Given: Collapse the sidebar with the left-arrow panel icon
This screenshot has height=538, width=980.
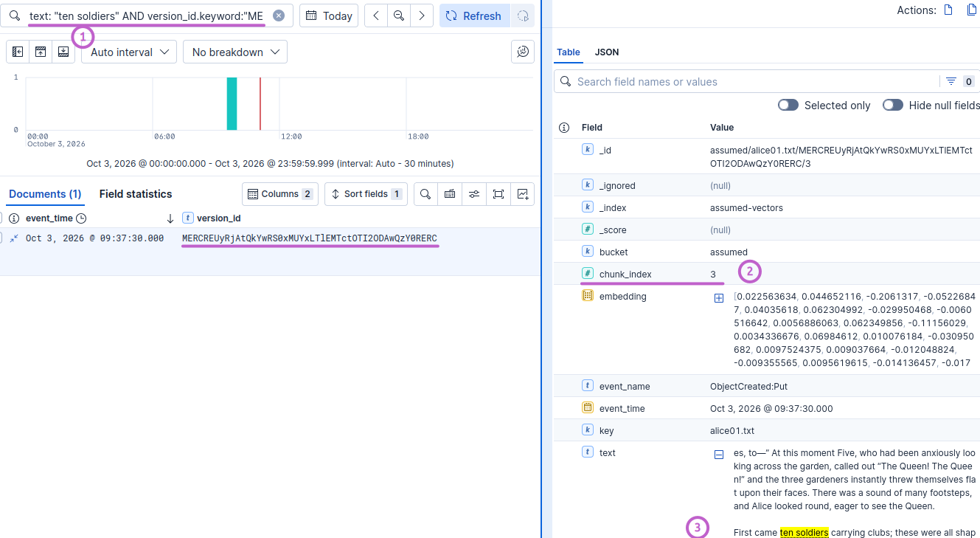Looking at the screenshot, I should click(18, 52).
